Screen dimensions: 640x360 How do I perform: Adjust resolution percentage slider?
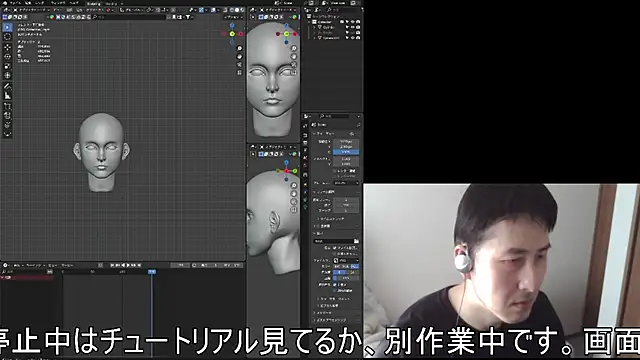coord(346,151)
